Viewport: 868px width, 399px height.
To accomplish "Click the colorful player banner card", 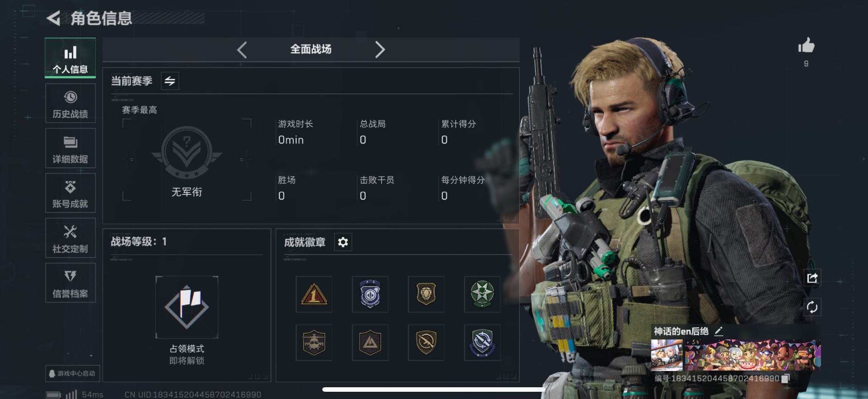I will (736, 355).
